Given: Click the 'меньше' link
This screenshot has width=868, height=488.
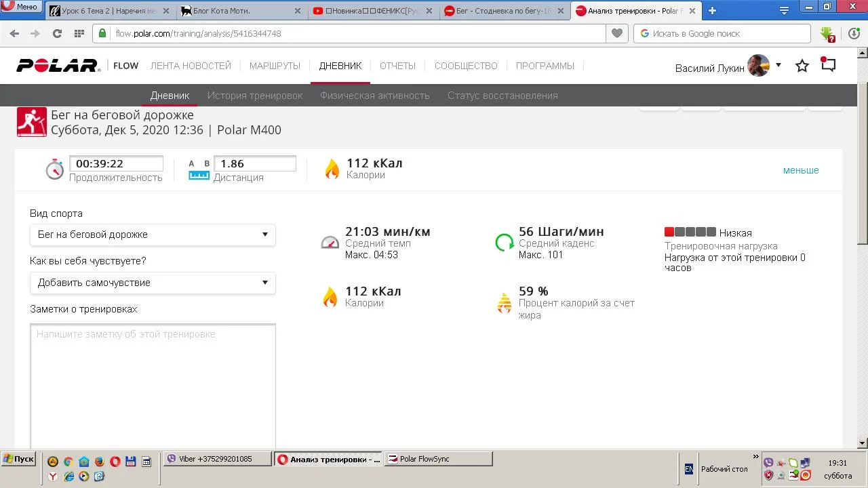Looking at the screenshot, I should coord(801,170).
